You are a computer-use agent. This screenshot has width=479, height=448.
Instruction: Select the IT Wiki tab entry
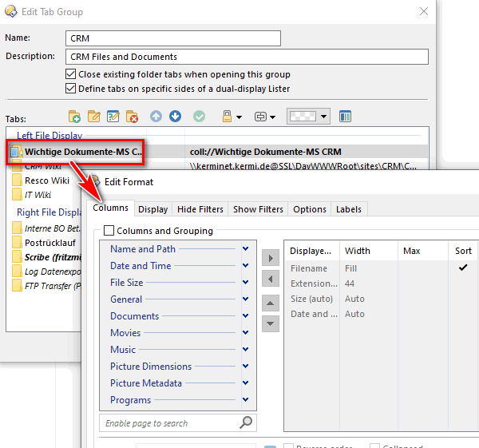pyautogui.click(x=38, y=195)
